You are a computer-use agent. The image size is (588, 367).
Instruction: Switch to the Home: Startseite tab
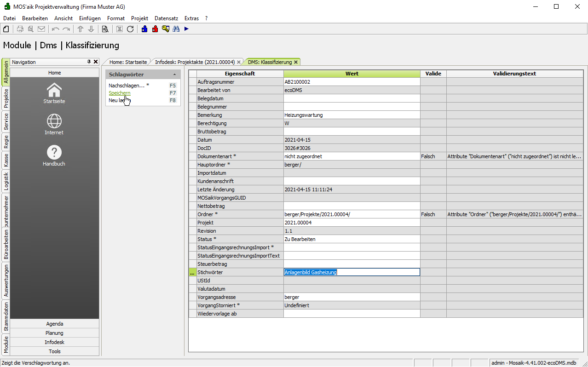pyautogui.click(x=128, y=62)
